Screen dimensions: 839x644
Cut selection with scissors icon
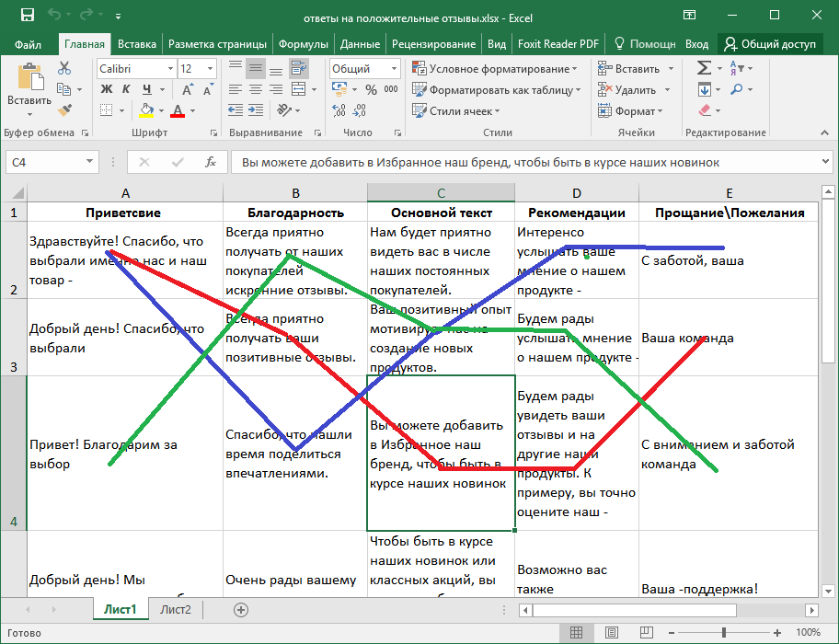[x=64, y=68]
